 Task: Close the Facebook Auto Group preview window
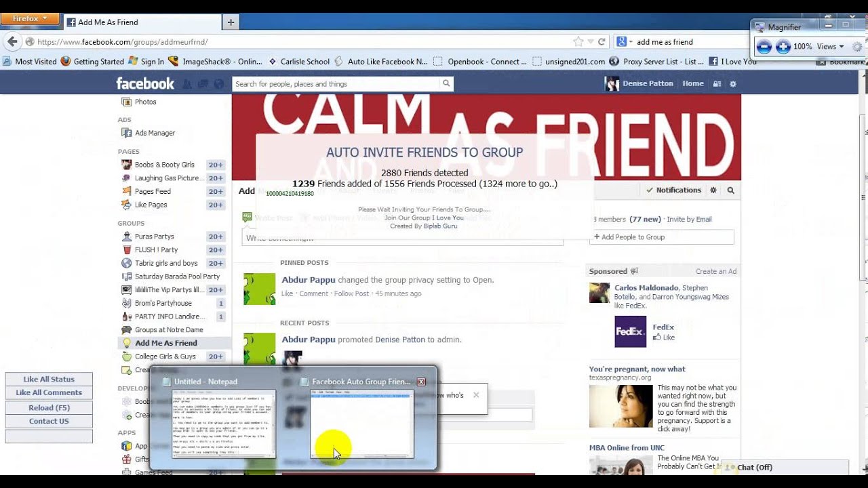(421, 382)
